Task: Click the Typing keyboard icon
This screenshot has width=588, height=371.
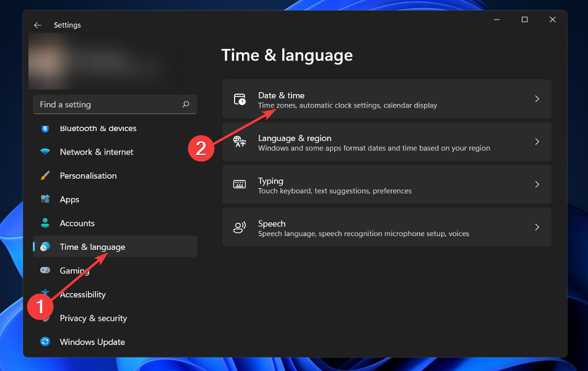Action: [240, 184]
